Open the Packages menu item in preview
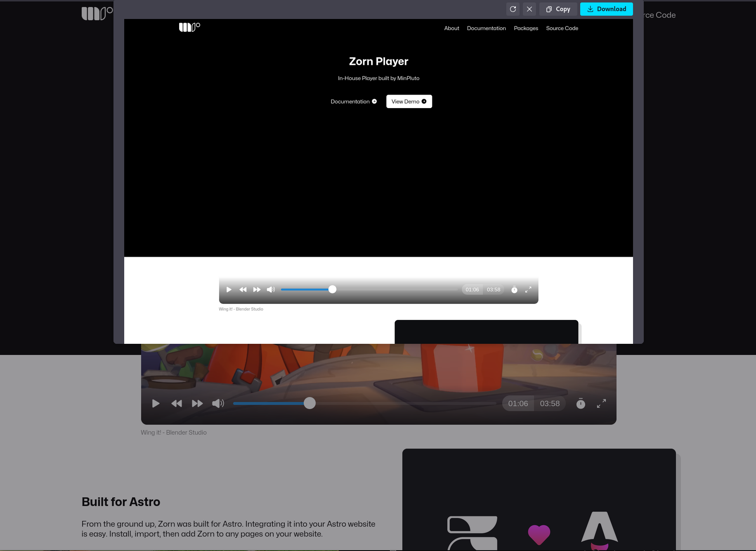The image size is (756, 551). [x=526, y=28]
